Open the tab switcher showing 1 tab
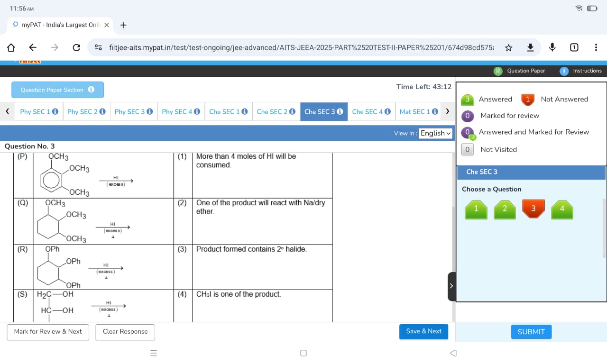The image size is (607, 364). pos(574,47)
